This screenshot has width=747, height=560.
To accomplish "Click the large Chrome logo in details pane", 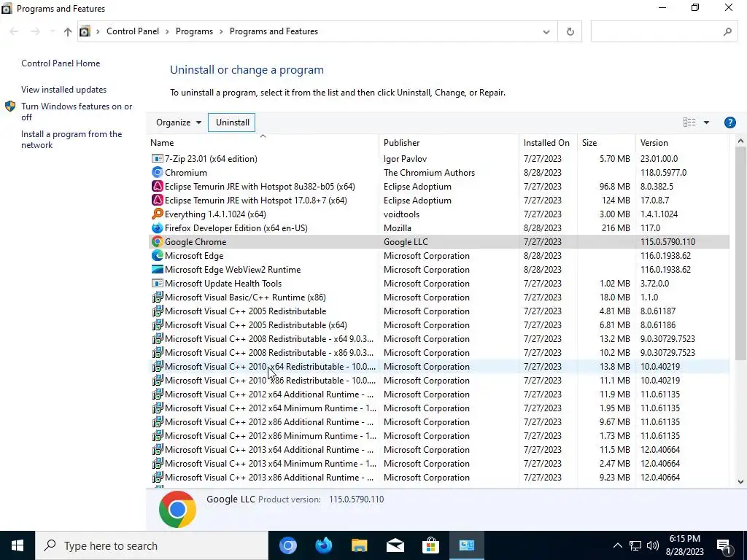I will (177, 509).
